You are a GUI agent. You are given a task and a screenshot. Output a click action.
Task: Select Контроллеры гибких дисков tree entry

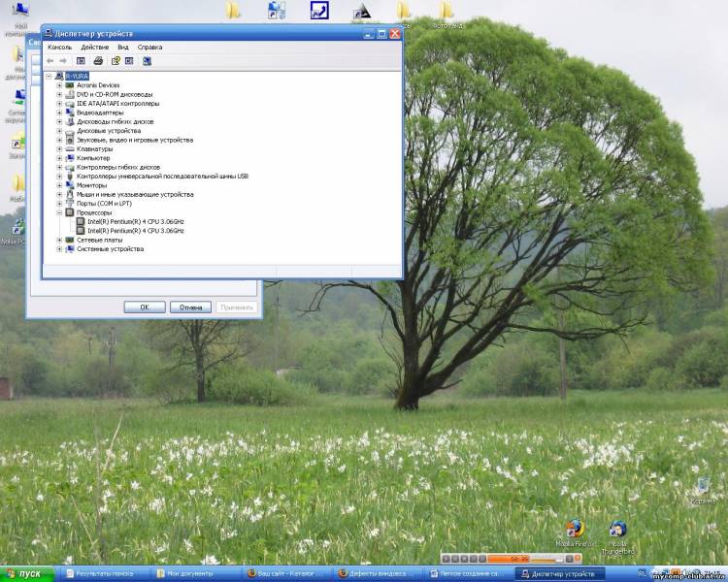click(x=117, y=167)
